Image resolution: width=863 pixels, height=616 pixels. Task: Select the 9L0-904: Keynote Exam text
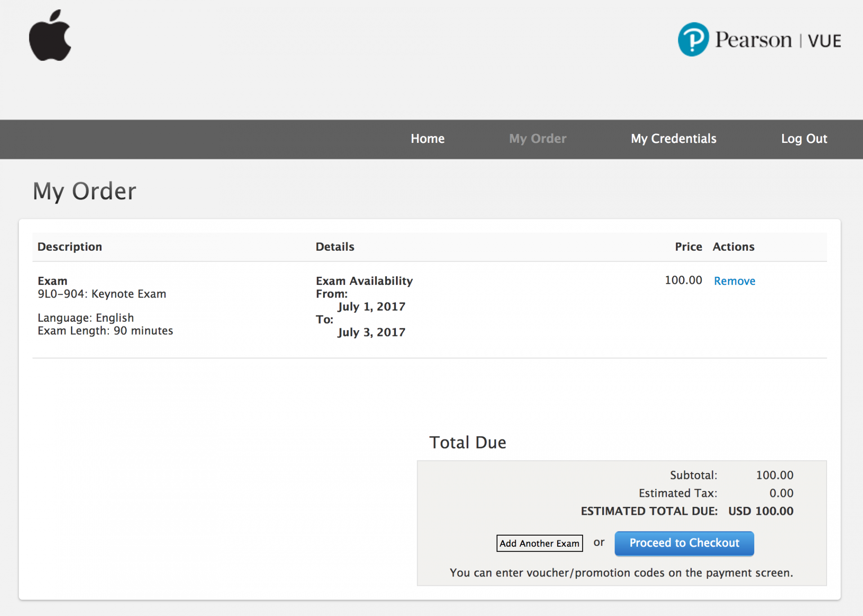[102, 294]
